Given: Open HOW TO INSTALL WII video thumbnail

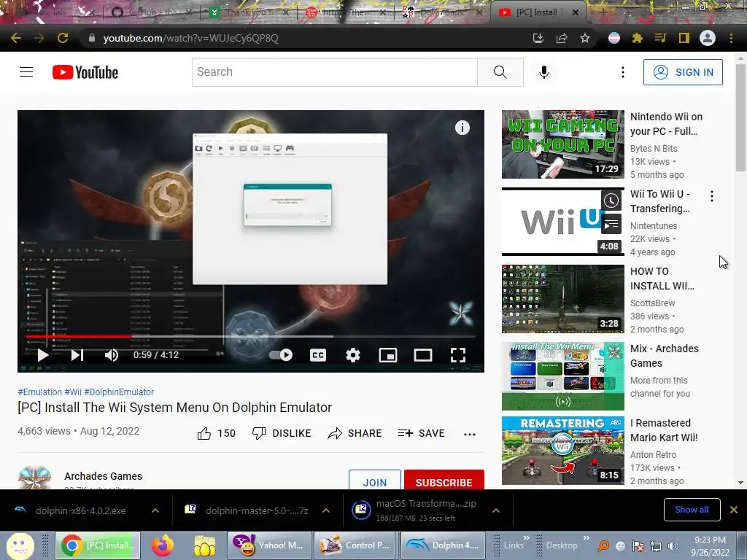Looking at the screenshot, I should tap(562, 299).
